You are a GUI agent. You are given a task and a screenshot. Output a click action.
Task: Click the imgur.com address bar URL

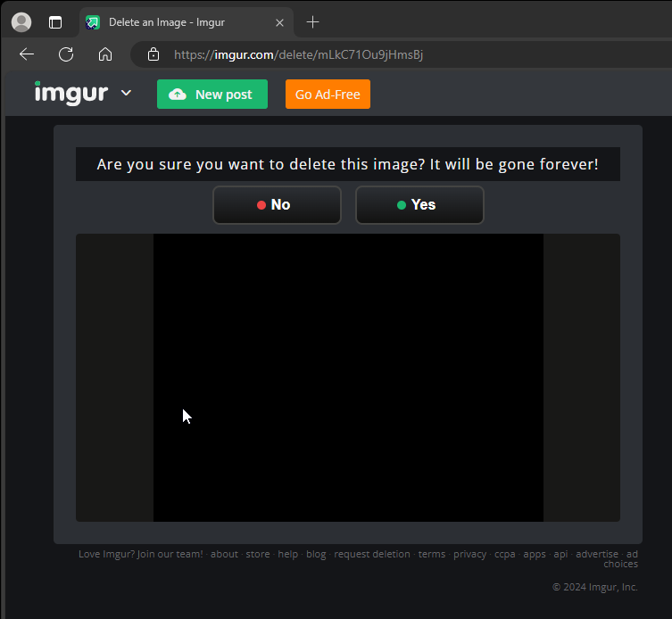coord(299,54)
